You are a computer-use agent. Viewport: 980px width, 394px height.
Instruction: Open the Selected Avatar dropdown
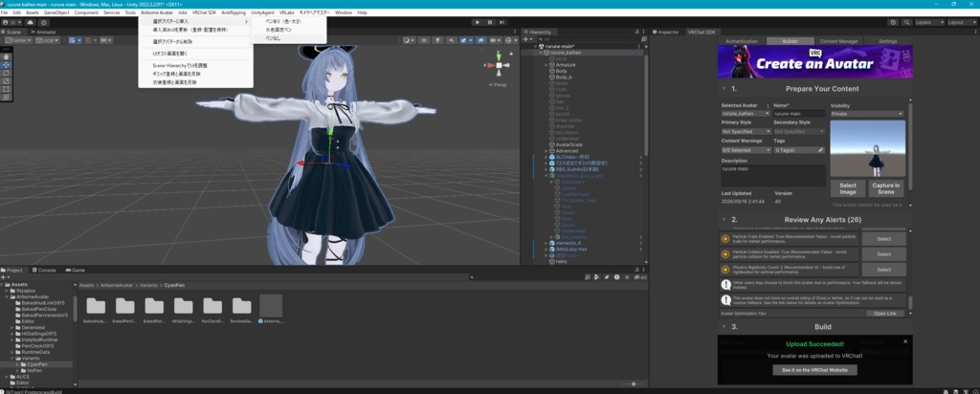[746, 114]
